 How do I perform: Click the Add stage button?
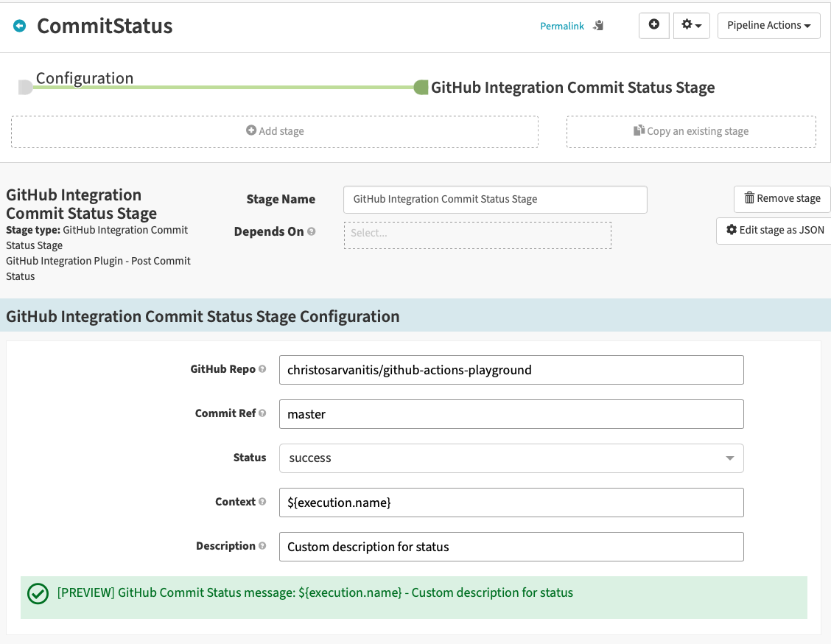(275, 131)
